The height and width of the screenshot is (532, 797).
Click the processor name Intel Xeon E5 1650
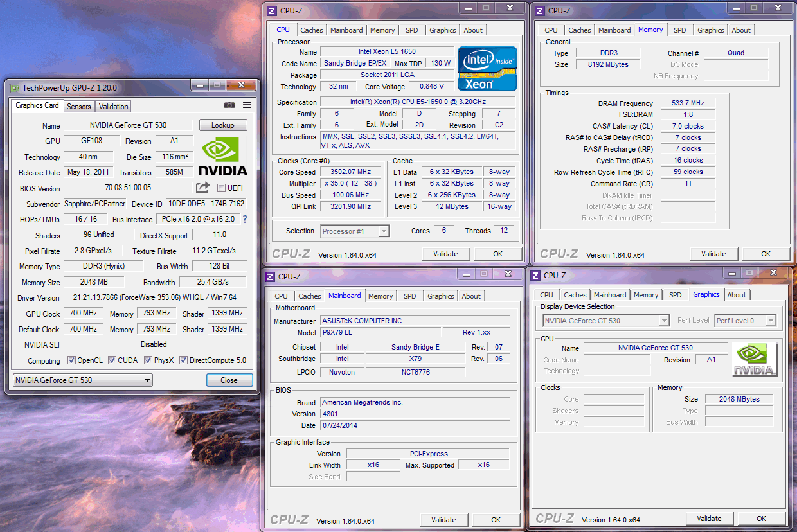388,51
